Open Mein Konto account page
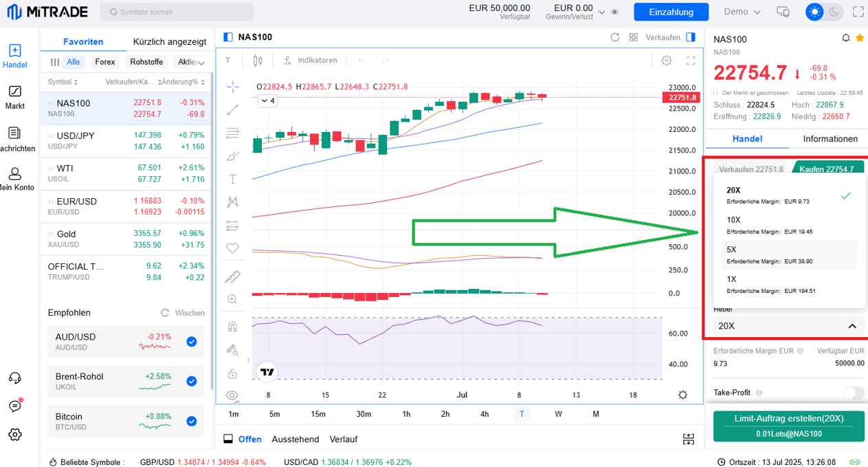 pyautogui.click(x=15, y=180)
